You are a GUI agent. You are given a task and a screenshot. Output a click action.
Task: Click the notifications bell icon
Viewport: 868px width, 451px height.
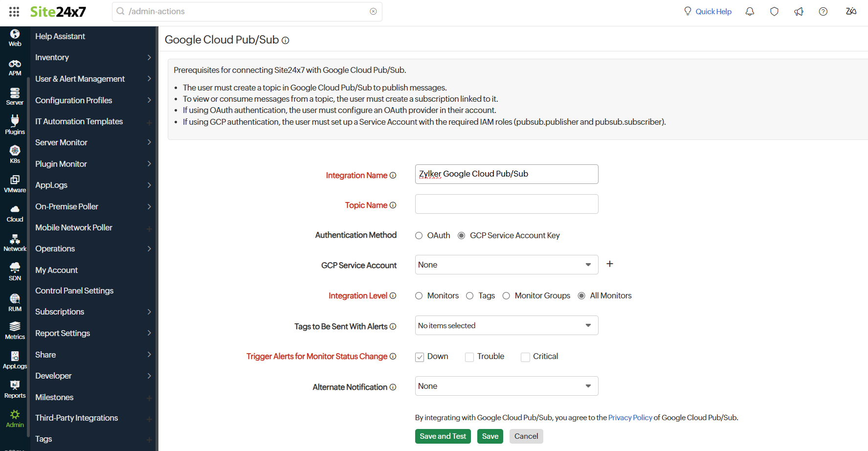click(749, 12)
